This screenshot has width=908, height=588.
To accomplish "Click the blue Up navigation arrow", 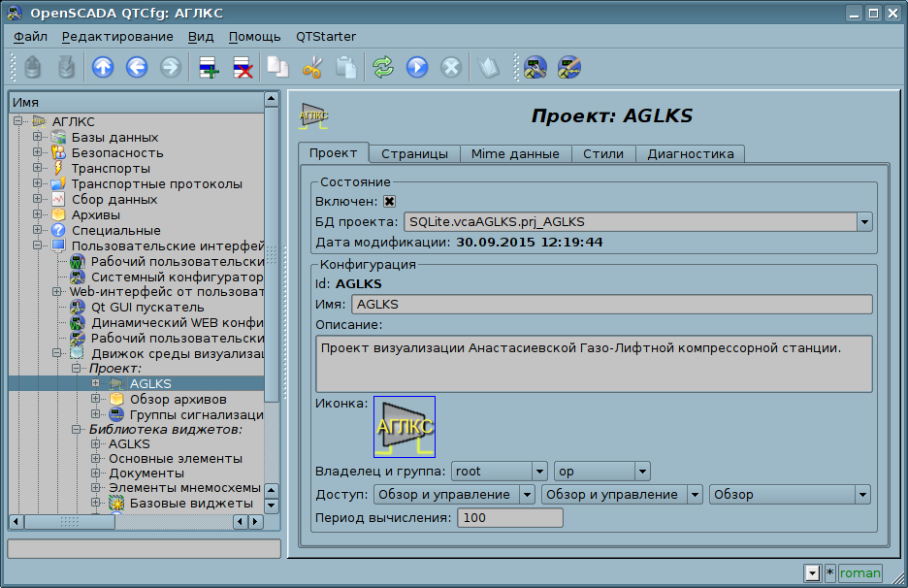I will click(103, 67).
